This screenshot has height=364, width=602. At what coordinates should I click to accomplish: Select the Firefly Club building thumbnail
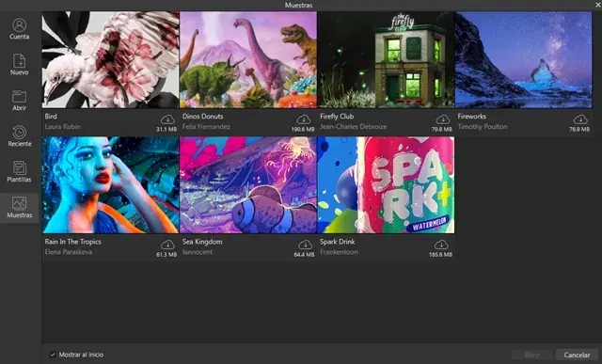click(386, 59)
